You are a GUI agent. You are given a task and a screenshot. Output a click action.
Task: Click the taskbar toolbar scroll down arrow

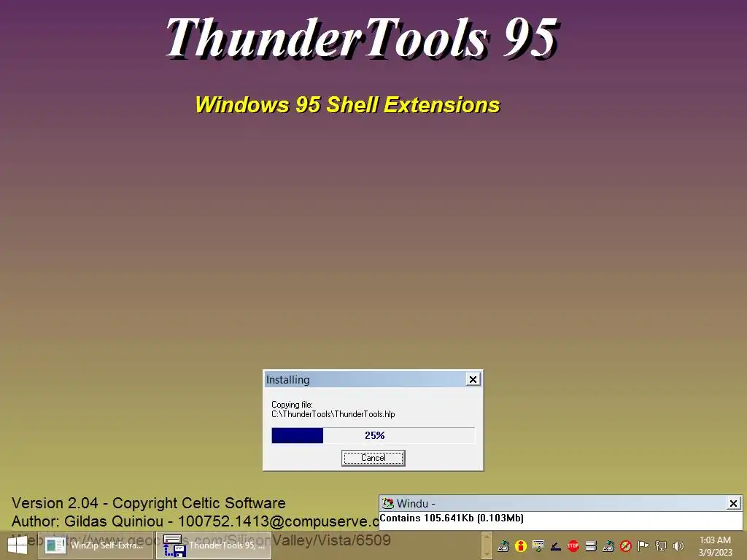pyautogui.click(x=487, y=553)
